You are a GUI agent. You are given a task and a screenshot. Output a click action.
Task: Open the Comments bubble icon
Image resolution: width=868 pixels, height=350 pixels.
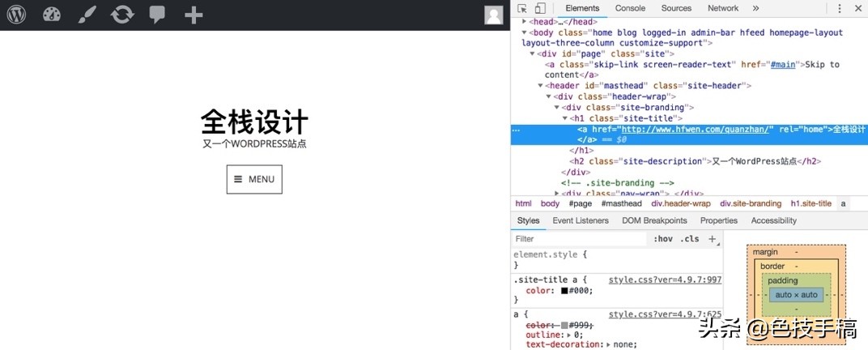click(158, 15)
